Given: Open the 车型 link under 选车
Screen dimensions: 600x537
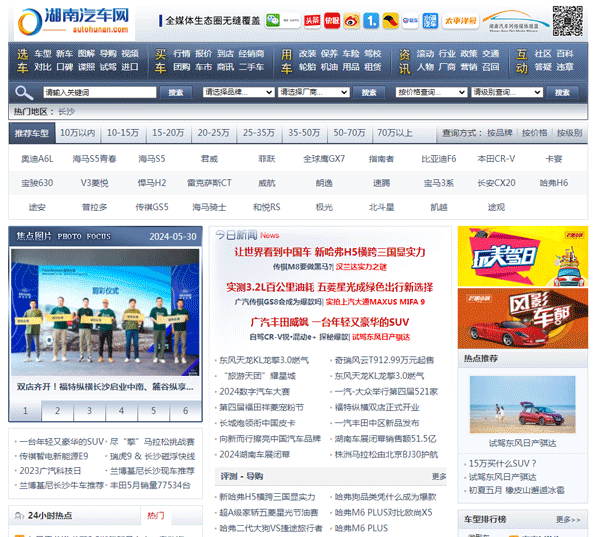Looking at the screenshot, I should (42, 54).
